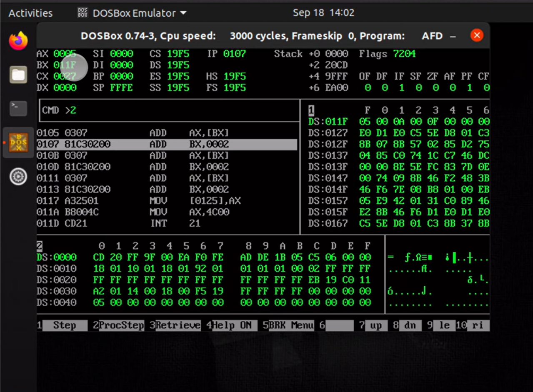
Task: Select the highlighted ADD BX,0002 instruction line
Action: pyautogui.click(x=167, y=144)
